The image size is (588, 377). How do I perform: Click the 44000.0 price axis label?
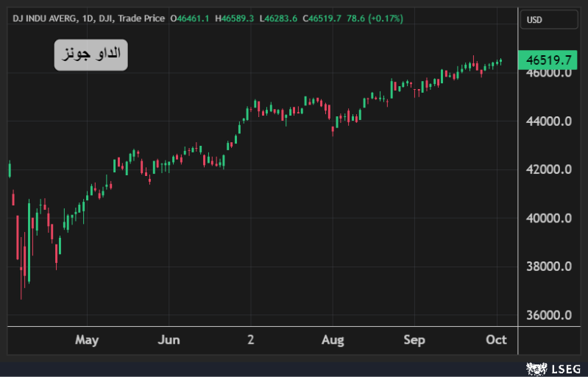(x=549, y=121)
